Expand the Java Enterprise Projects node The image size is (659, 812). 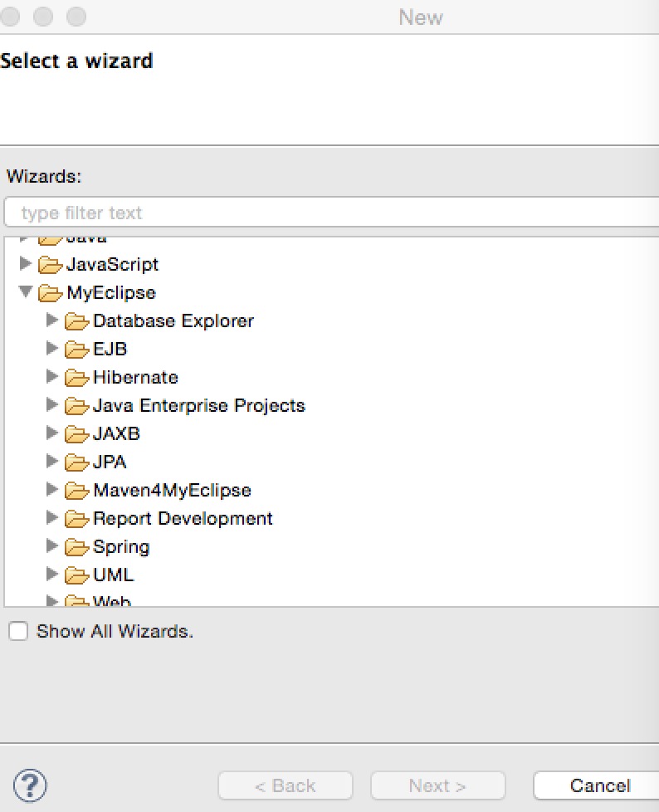click(51, 404)
